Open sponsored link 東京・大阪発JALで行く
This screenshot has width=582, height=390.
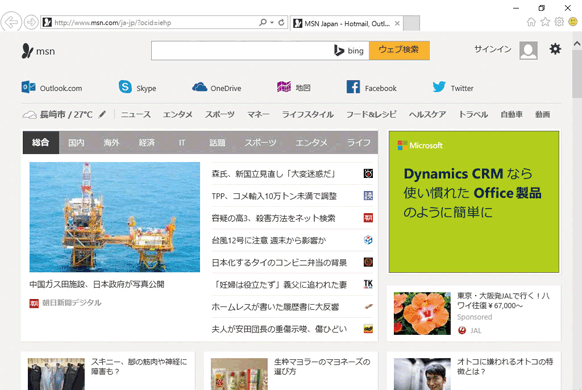coord(504,301)
